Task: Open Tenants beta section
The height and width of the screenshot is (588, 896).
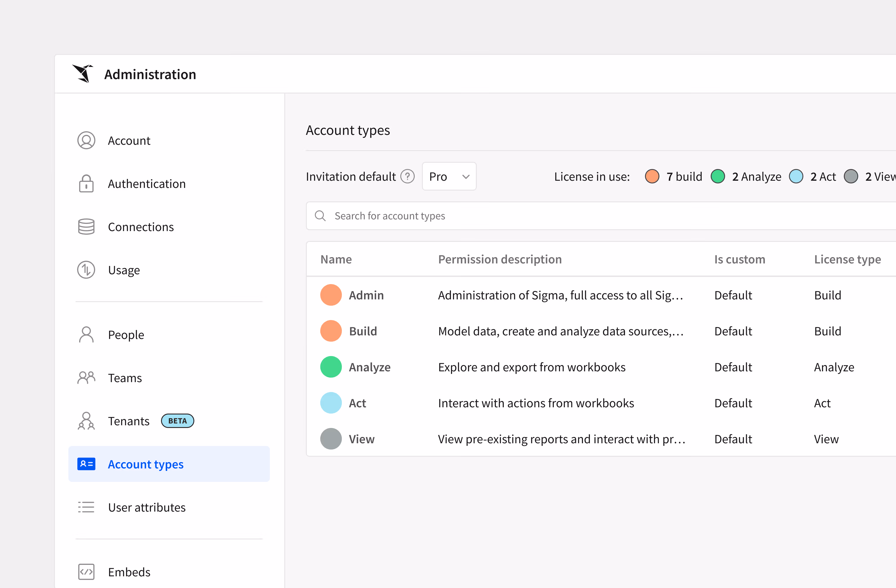Action: (129, 421)
